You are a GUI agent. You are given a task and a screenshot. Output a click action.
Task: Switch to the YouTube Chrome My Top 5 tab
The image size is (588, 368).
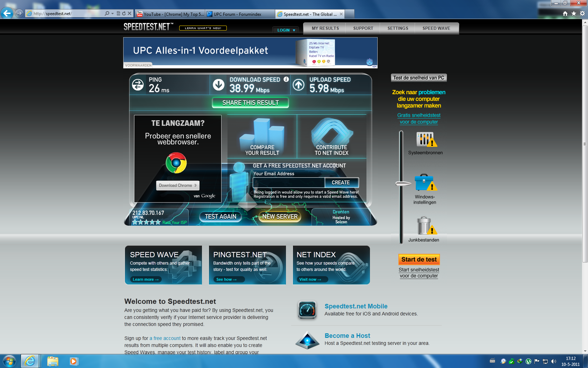(170, 14)
